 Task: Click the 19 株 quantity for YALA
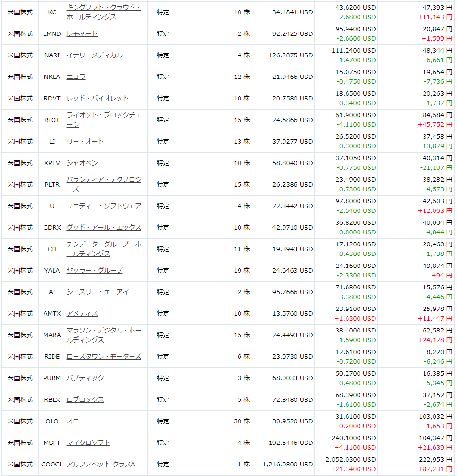pyautogui.click(x=242, y=271)
